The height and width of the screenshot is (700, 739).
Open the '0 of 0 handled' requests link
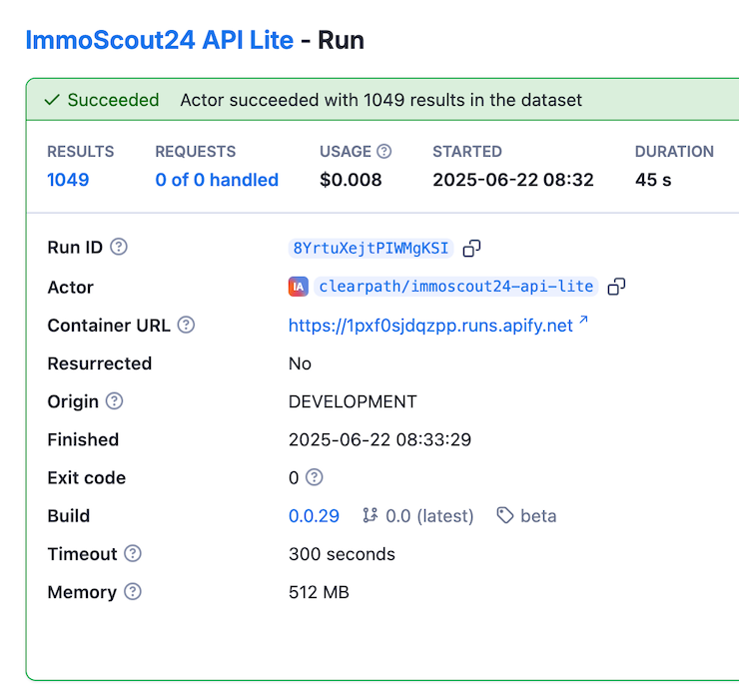[217, 180]
